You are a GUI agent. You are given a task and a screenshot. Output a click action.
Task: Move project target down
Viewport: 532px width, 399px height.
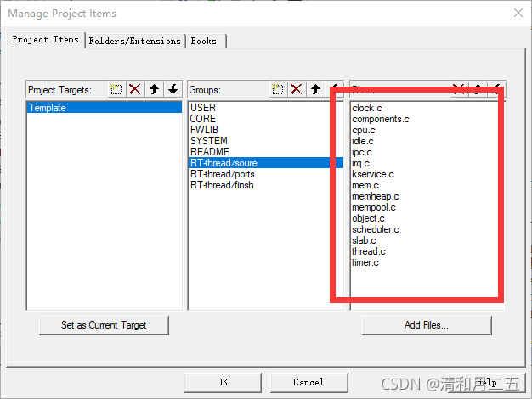pyautogui.click(x=173, y=89)
